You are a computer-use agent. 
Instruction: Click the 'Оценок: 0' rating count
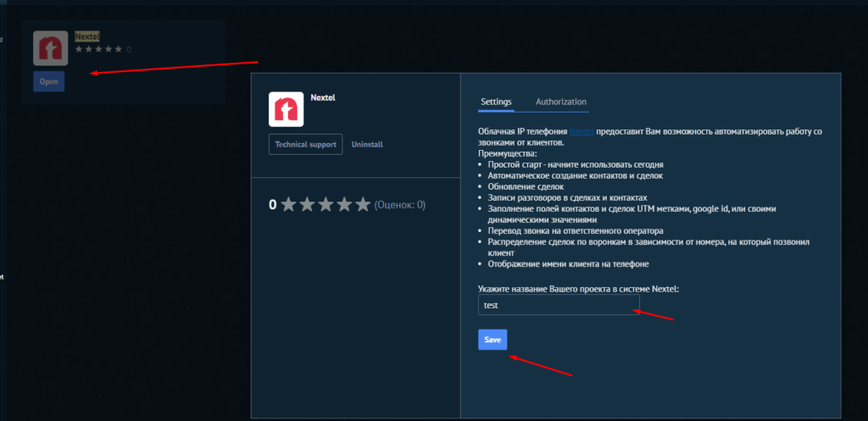[x=399, y=205]
